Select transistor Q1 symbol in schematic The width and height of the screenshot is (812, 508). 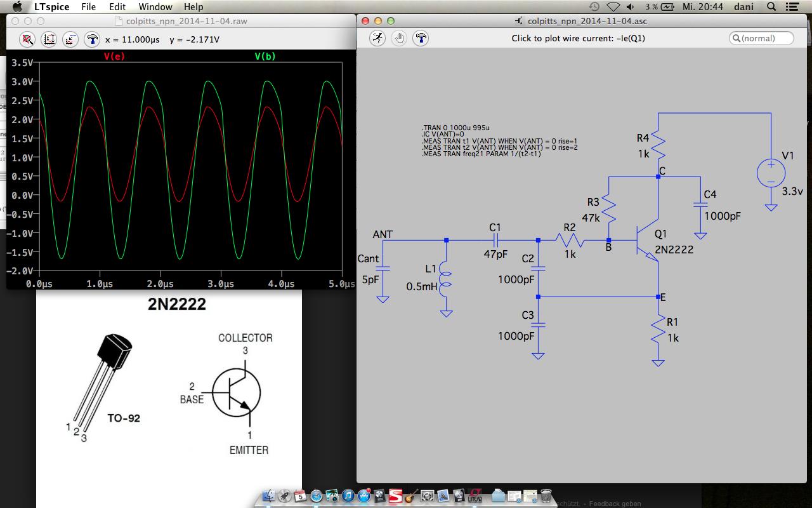[x=647, y=241]
